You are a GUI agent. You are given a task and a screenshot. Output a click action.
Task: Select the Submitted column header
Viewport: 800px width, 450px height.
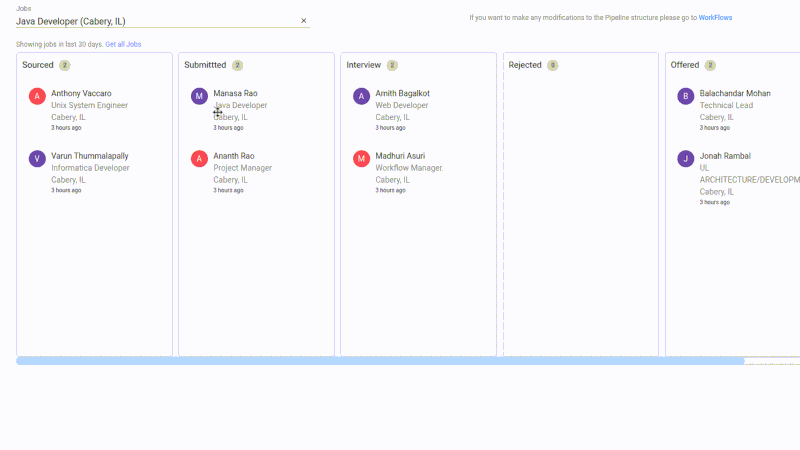point(205,65)
